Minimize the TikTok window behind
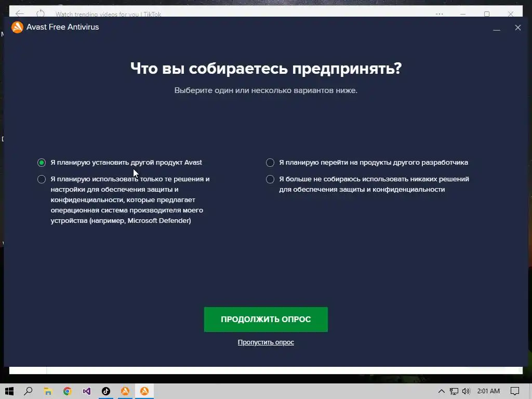 [x=463, y=14]
